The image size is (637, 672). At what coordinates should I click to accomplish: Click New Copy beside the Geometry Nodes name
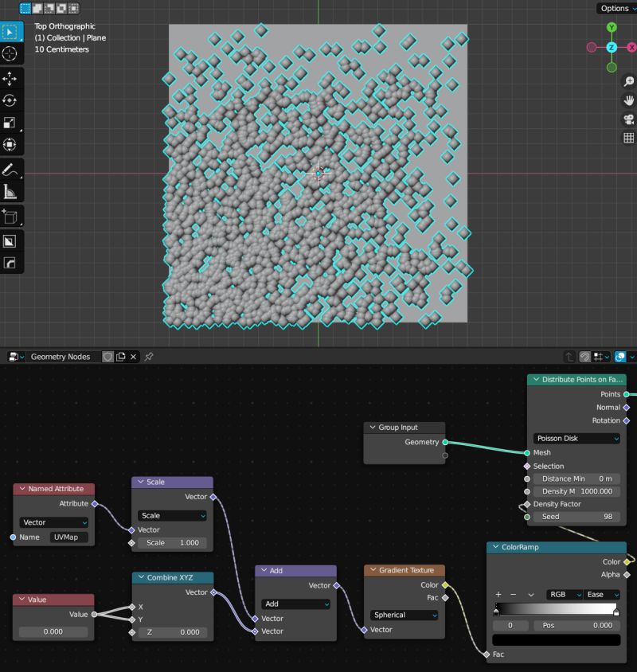[x=119, y=357]
